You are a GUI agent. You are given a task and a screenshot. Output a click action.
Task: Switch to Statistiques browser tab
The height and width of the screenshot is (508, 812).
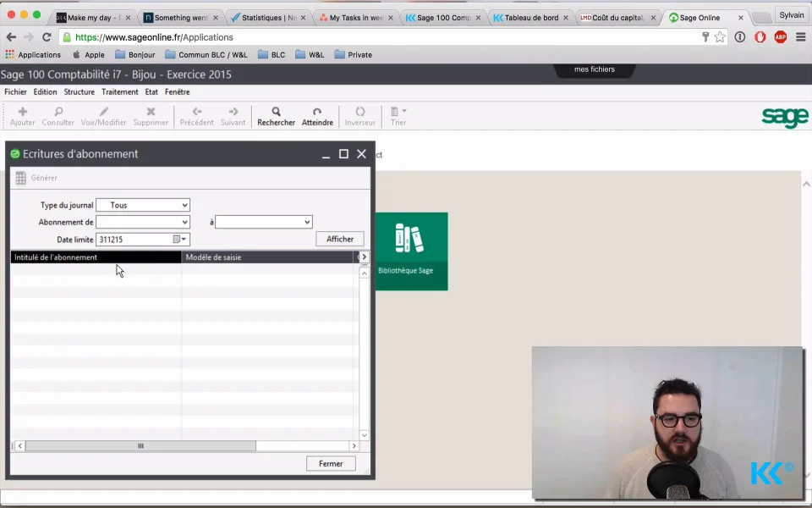coord(268,18)
